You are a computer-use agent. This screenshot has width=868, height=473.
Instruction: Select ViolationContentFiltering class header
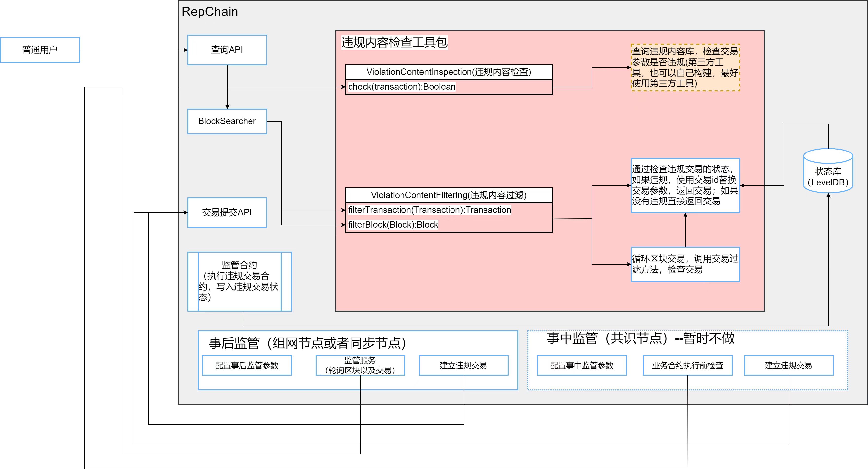tap(449, 195)
